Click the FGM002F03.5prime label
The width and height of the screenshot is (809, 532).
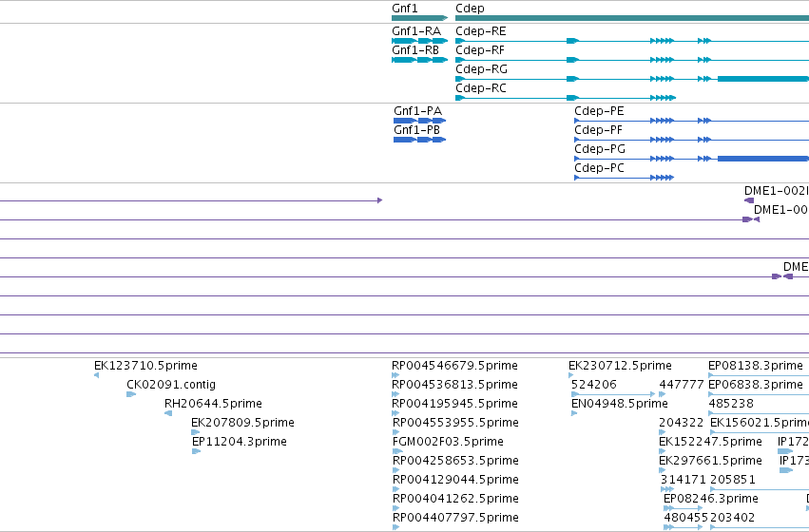[448, 442]
